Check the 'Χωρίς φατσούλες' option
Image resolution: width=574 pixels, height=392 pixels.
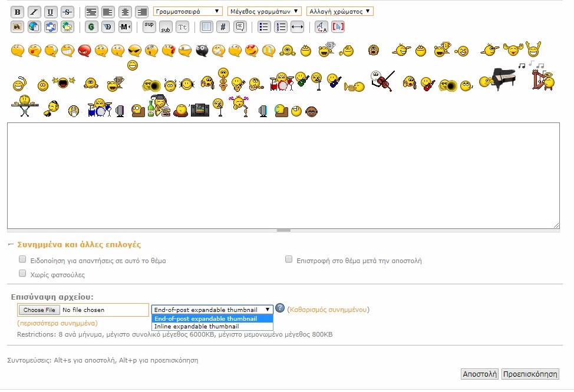[22, 273]
